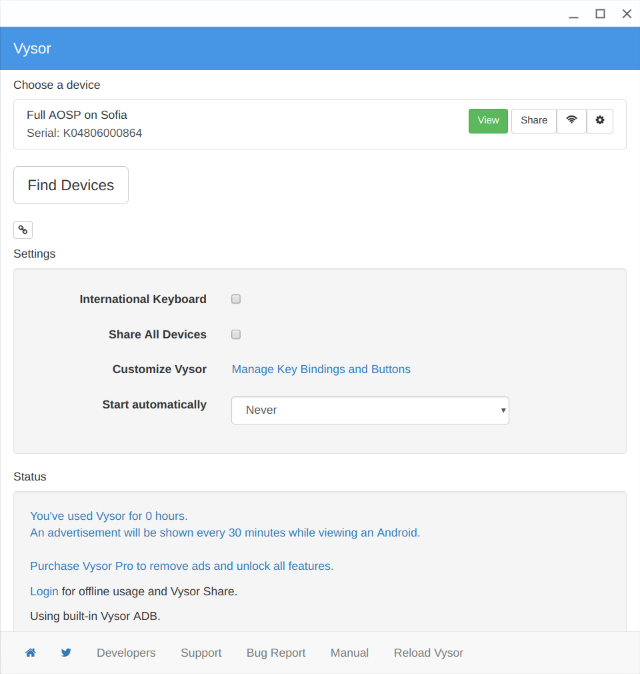Open Manual in the footer
This screenshot has height=674, width=640.
[x=349, y=653]
